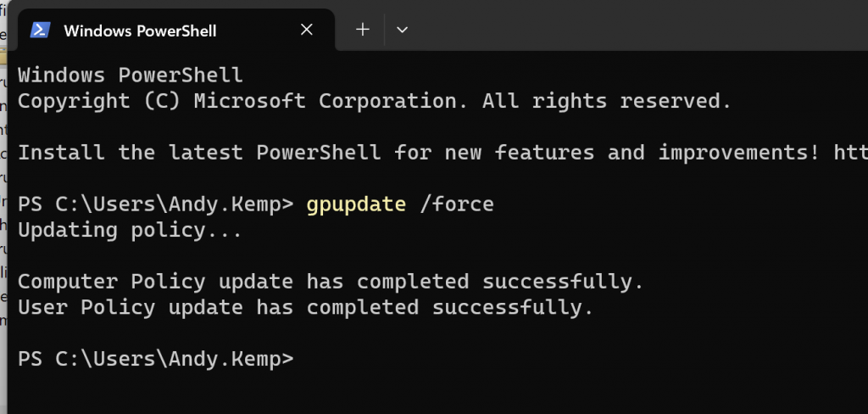Click the first prompt before gpupdate
Screen dimensions: 868x414
pyautogui.click(x=156, y=204)
